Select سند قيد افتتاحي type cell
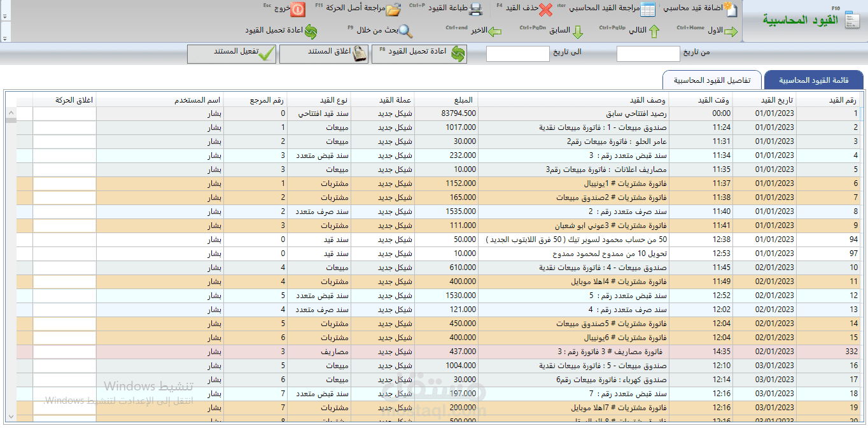The height and width of the screenshot is (428, 868). (x=319, y=113)
